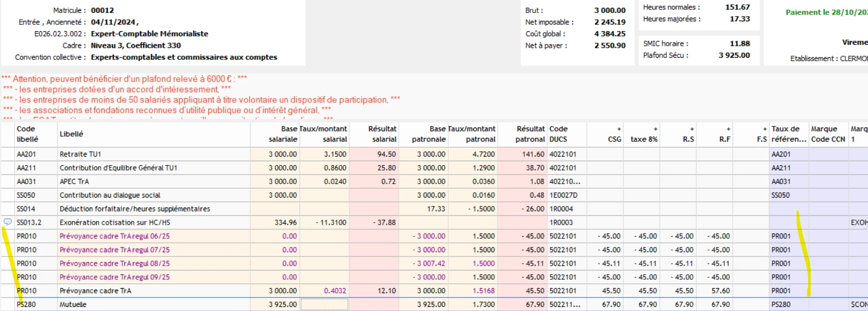This screenshot has height=311, width=868.
Task: Click the Mutuelle row label
Action: pyautogui.click(x=73, y=304)
